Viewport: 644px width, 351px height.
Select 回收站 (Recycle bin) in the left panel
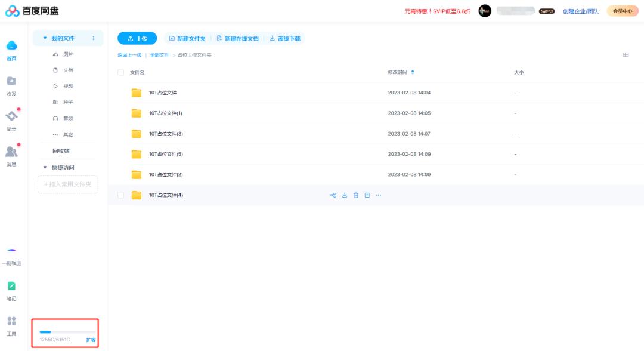61,151
